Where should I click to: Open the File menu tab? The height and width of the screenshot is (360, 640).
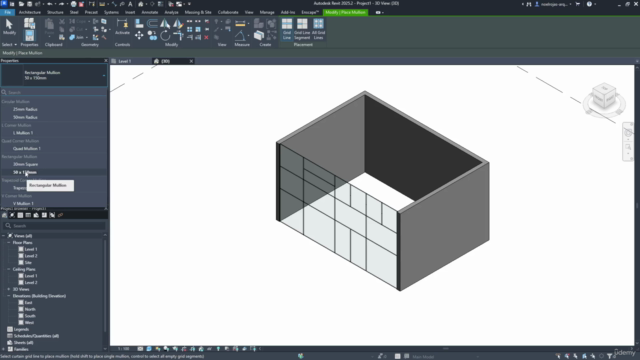7,12
